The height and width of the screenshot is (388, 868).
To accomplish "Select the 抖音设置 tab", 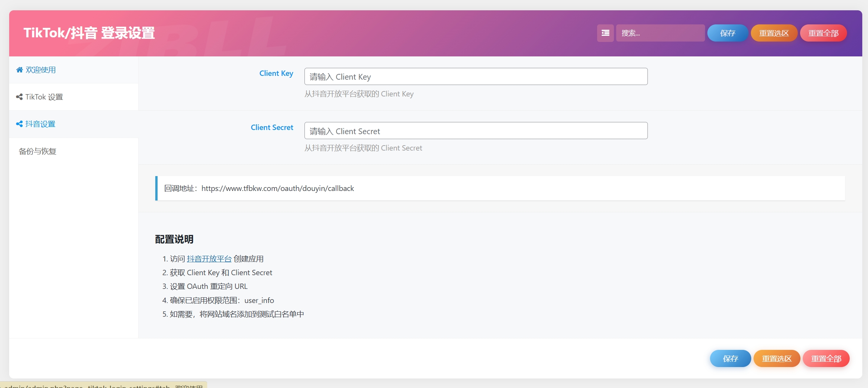I will (x=74, y=124).
